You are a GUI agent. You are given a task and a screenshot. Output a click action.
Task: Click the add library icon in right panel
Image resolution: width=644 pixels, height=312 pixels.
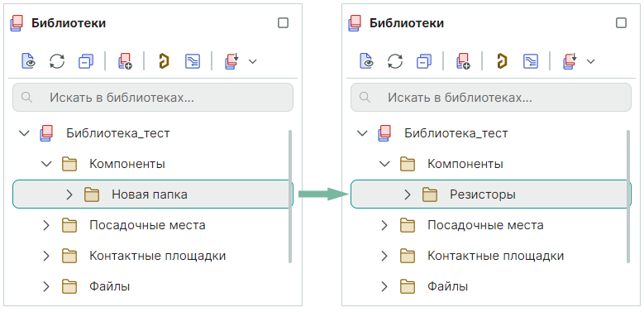click(x=462, y=61)
